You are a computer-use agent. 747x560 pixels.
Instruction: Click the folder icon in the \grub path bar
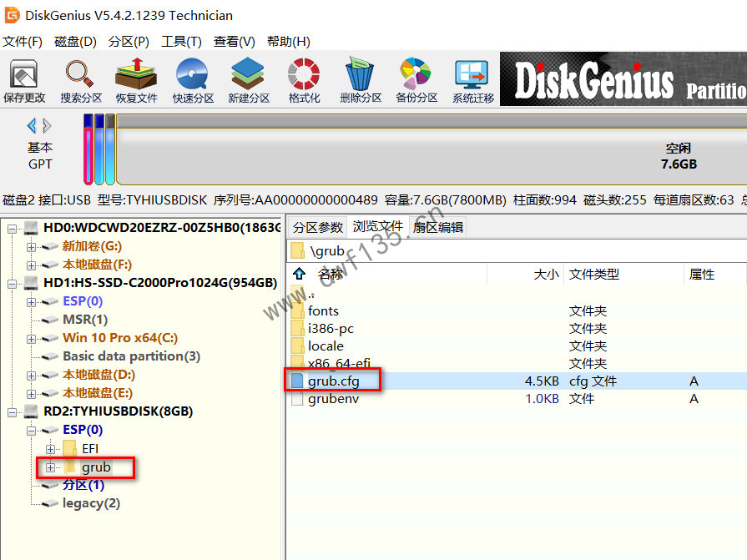pyautogui.click(x=298, y=250)
